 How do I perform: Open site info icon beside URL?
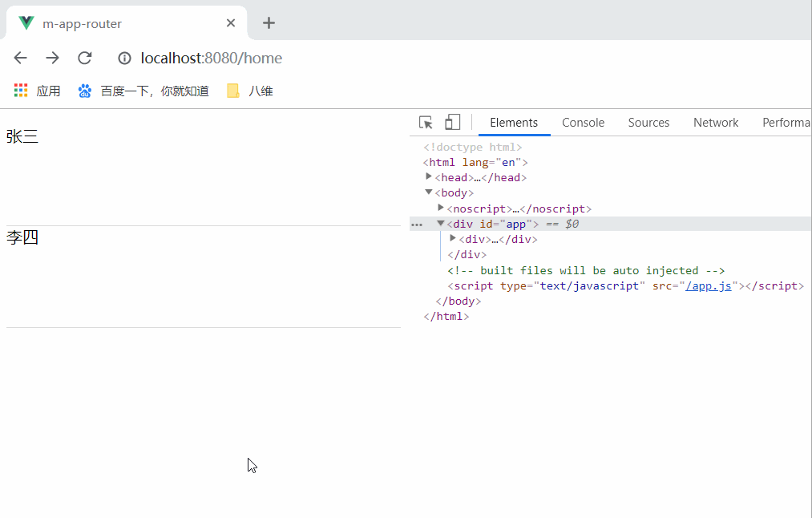(x=124, y=58)
